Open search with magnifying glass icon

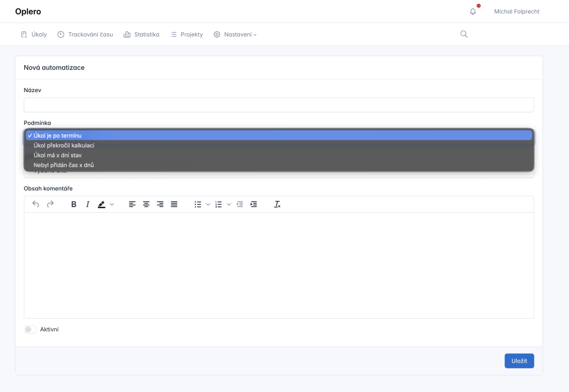464,34
